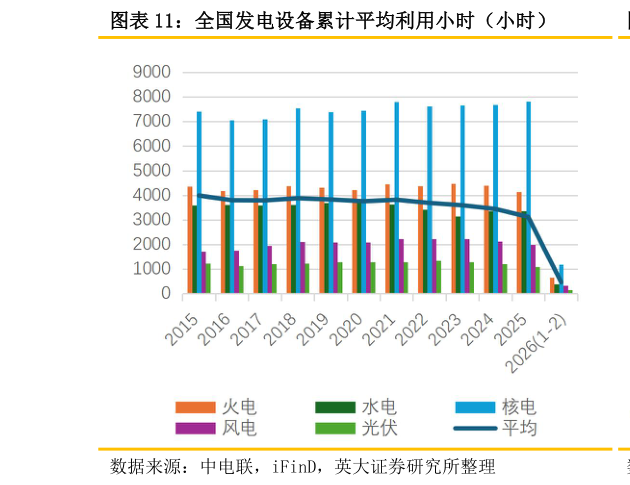Screen dimensions: 630x485
Task: Click the 0 y-axis label
Action: (x=165, y=294)
